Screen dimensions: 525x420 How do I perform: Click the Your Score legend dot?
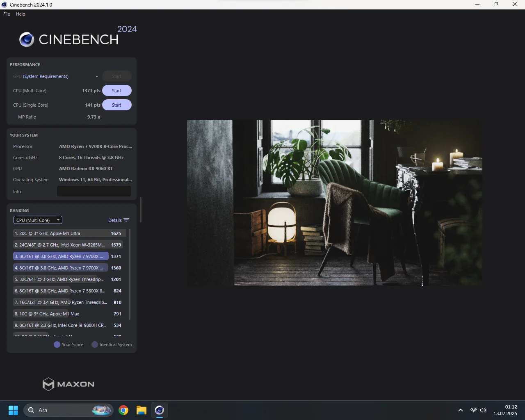click(57, 345)
